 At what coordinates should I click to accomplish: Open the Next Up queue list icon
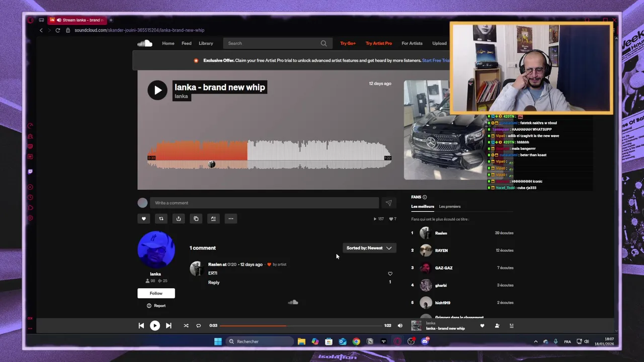tap(512, 326)
